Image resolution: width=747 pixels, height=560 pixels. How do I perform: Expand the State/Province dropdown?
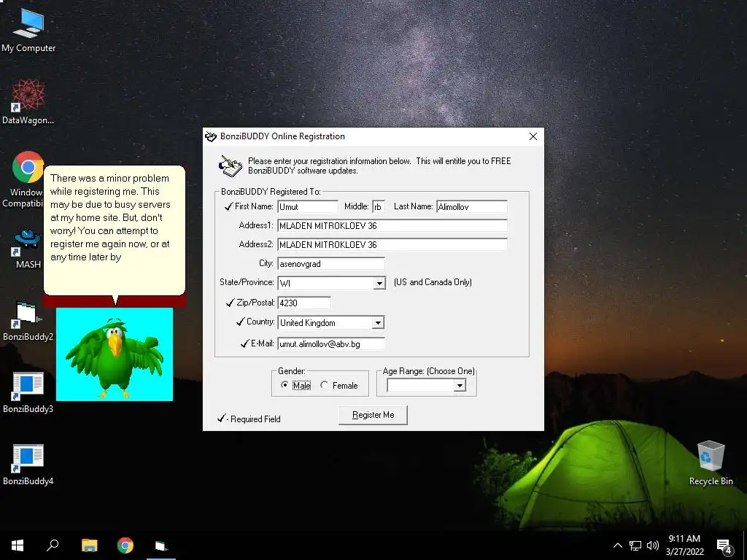coord(379,284)
